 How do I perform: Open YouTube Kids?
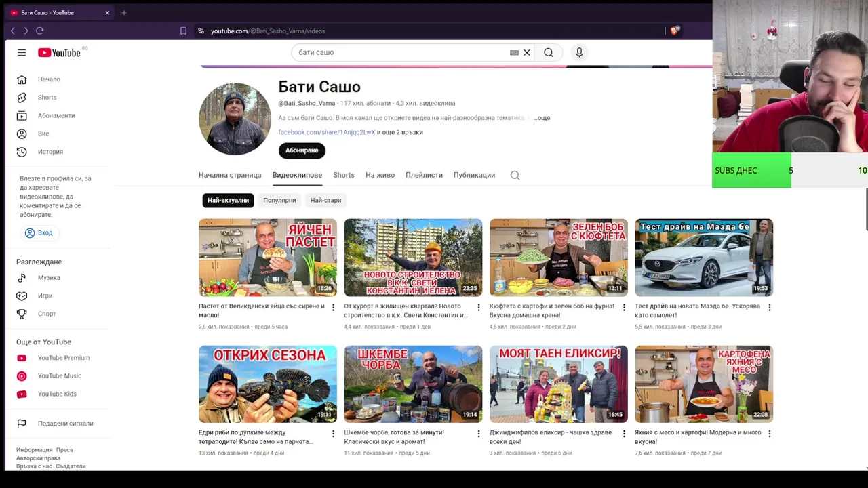[x=57, y=394]
